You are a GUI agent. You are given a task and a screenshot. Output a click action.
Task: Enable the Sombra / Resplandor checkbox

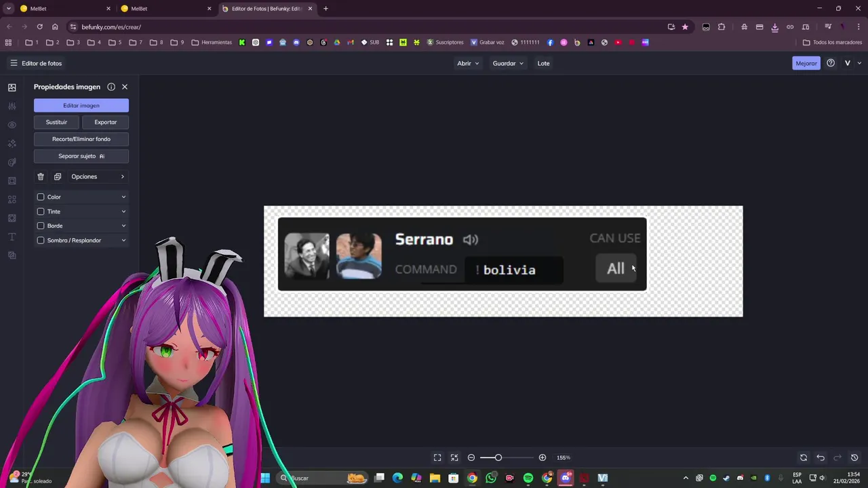click(x=41, y=240)
